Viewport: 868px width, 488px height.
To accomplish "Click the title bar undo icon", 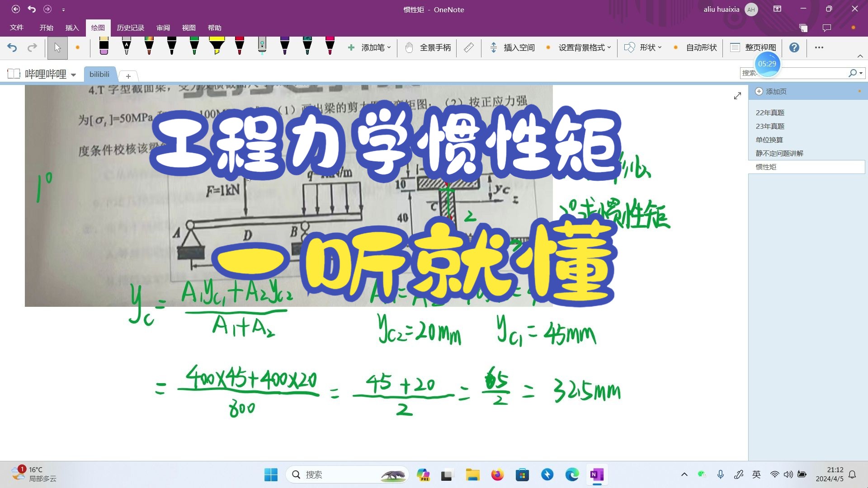I will point(32,9).
